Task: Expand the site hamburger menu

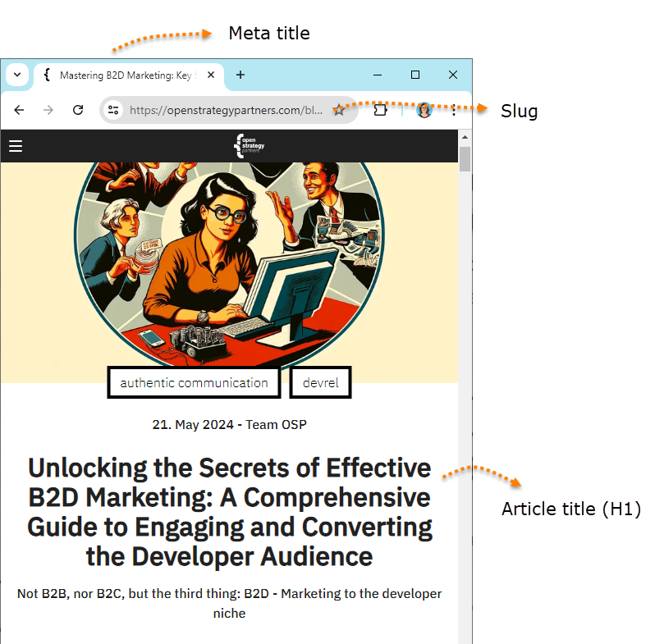Action: pos(16,146)
